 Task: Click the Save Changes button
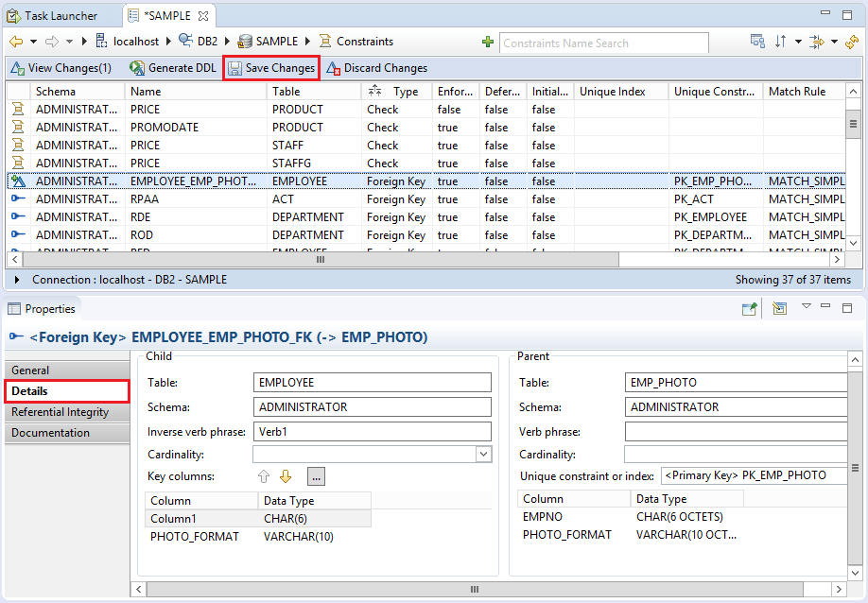pyautogui.click(x=272, y=68)
